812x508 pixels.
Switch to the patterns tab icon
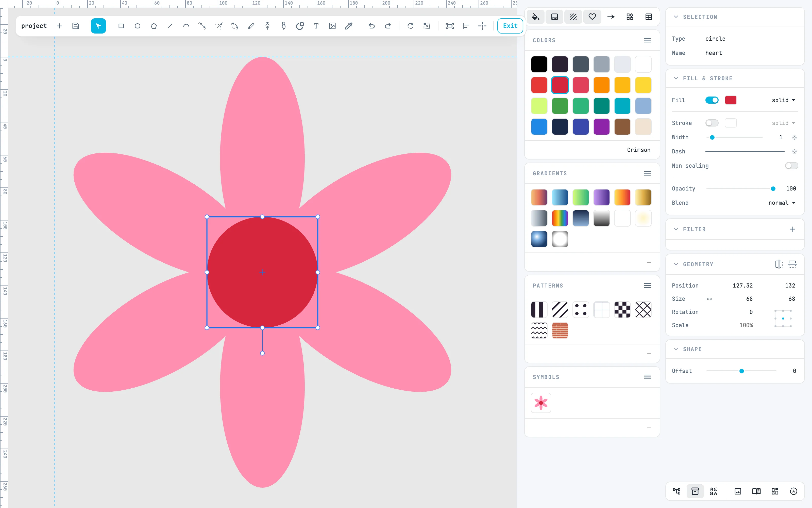click(x=573, y=17)
